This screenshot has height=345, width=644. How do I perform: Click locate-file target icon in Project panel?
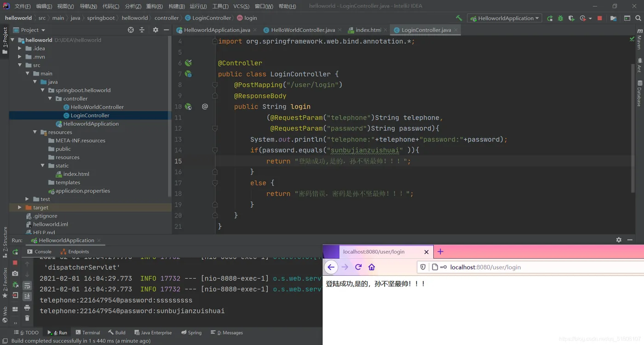(x=131, y=30)
